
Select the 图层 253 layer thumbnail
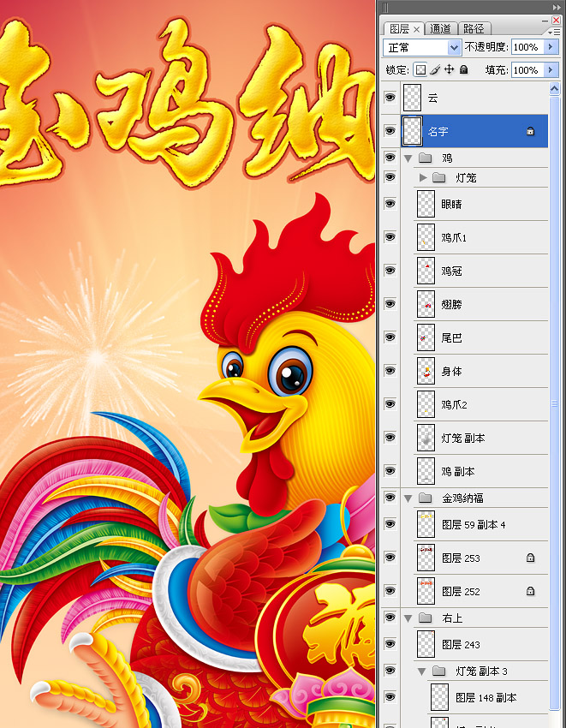click(426, 558)
